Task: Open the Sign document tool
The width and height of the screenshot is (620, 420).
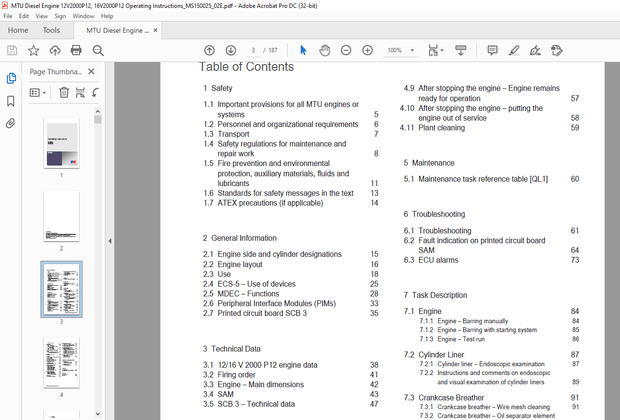Action: [x=535, y=50]
